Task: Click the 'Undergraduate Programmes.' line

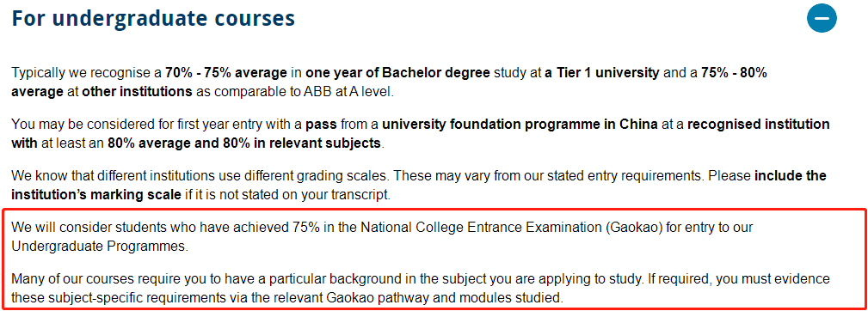Action: click(100, 247)
